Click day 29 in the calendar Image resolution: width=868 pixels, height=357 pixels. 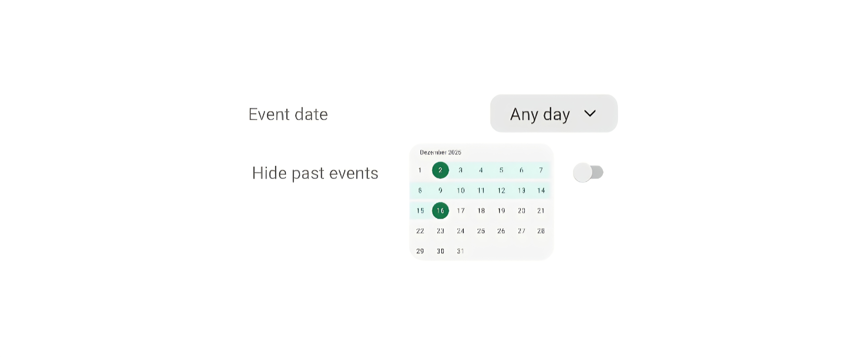coord(420,251)
